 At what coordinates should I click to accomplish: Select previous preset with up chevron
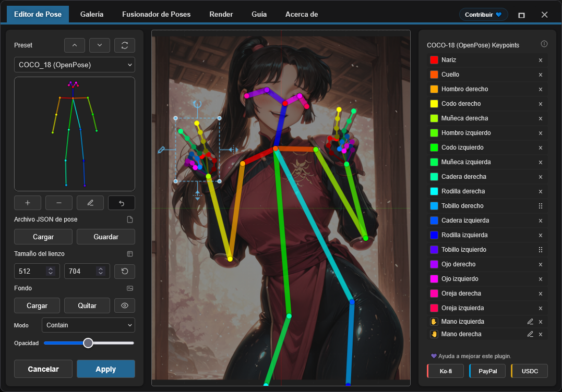tap(75, 45)
